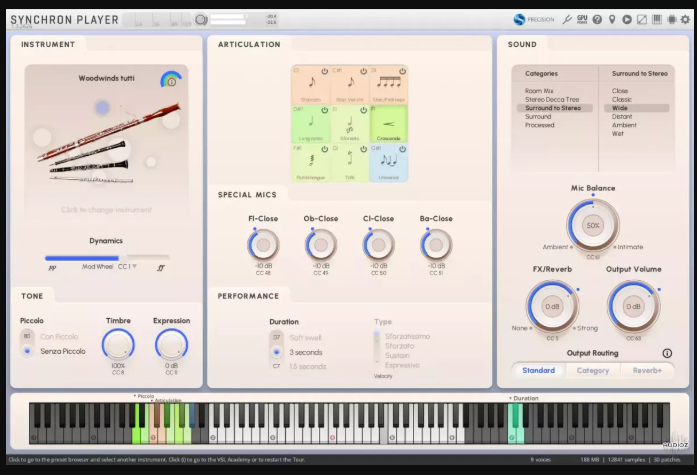697x475 pixels.
Task: Open the settings gear icon
Action: [686, 20]
